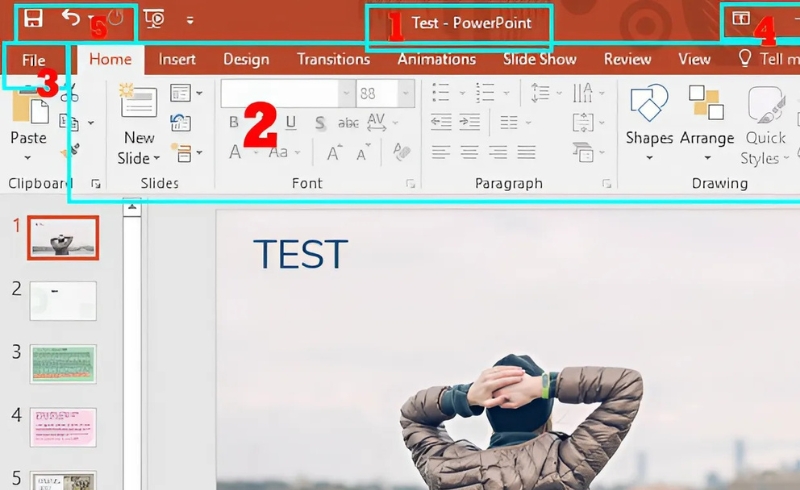Open the Paragraph dialog launcher
Screen dimensions: 800x490
[606, 184]
